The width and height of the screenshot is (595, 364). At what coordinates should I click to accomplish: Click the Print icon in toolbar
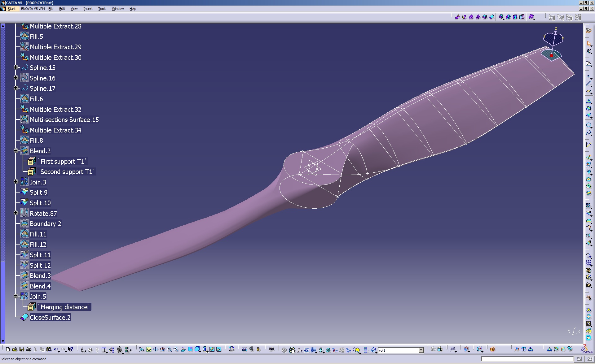[29, 349]
